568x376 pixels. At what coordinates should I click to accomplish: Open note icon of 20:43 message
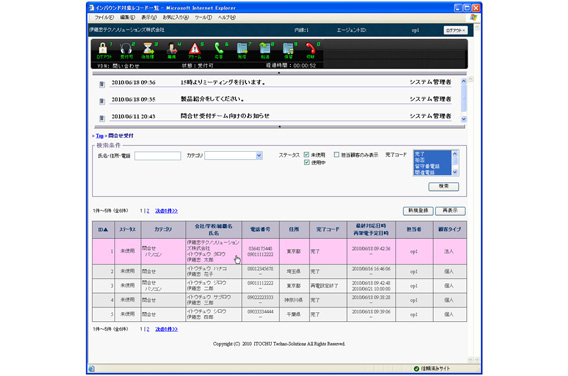(102, 118)
